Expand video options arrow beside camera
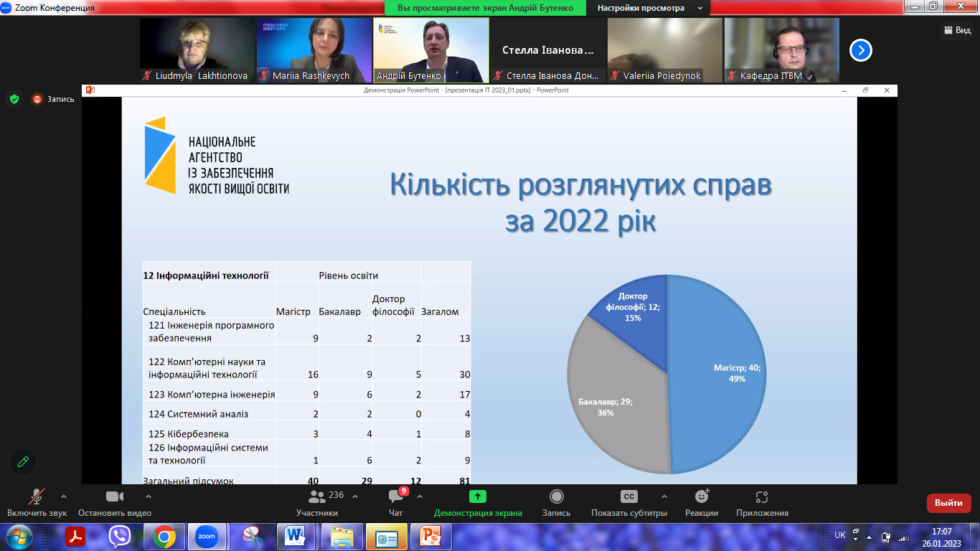 [x=149, y=496]
